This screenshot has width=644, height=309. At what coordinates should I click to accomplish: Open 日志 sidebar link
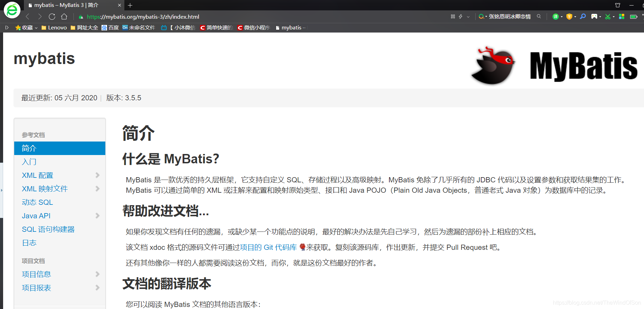coord(29,243)
